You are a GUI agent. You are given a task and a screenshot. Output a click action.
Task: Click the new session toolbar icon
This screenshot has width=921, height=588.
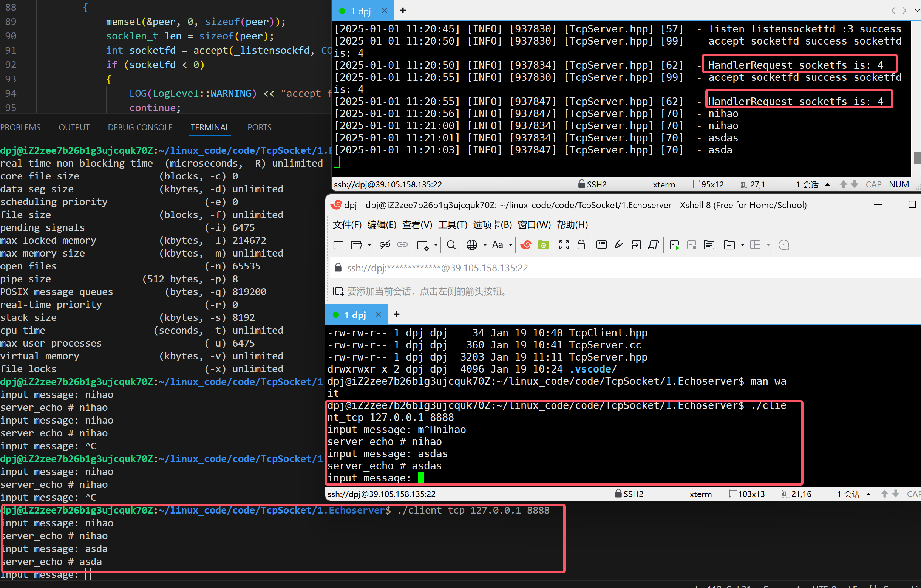click(x=338, y=245)
